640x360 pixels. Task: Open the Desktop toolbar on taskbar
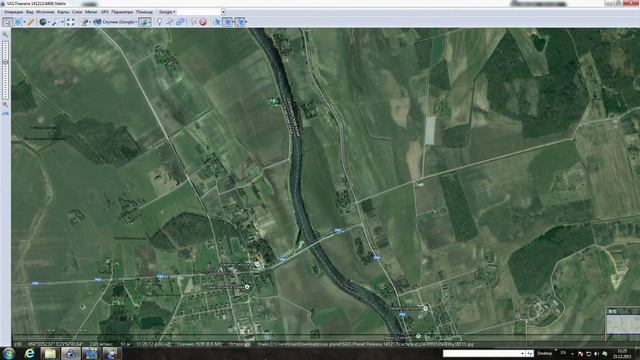point(544,353)
